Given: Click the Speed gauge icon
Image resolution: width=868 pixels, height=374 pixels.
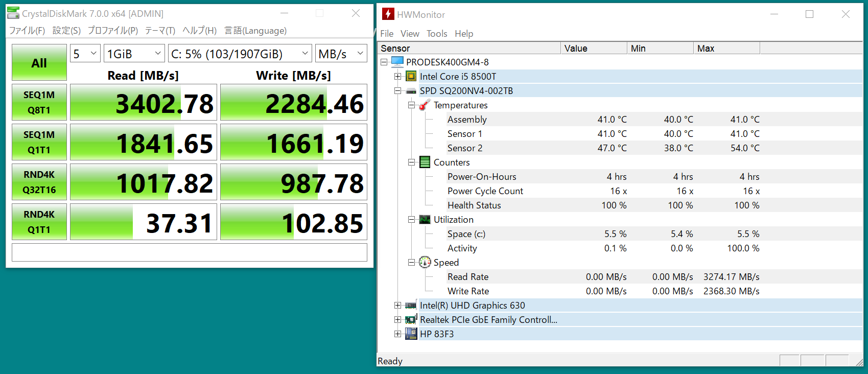Looking at the screenshot, I should pyautogui.click(x=425, y=262).
